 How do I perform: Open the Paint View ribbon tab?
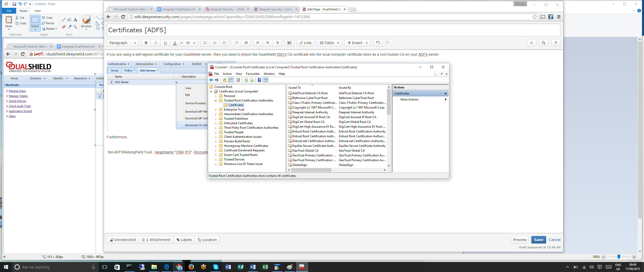pos(37,11)
